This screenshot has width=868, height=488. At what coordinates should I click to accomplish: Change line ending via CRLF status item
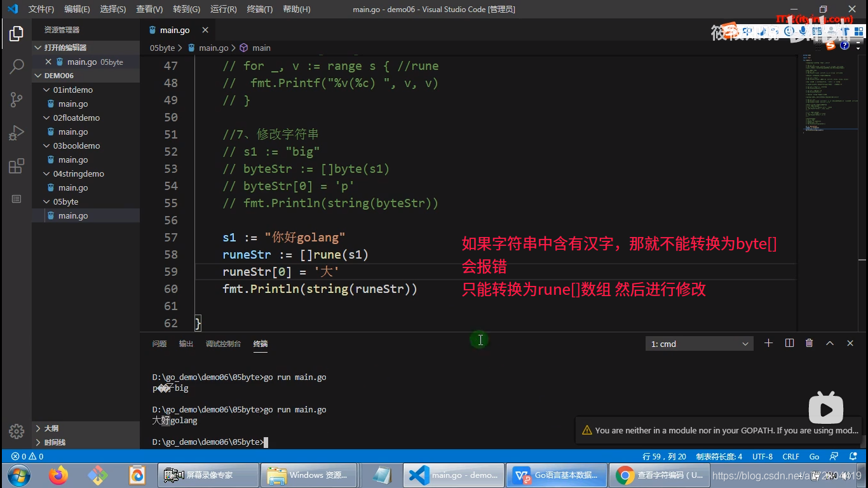[x=791, y=456]
